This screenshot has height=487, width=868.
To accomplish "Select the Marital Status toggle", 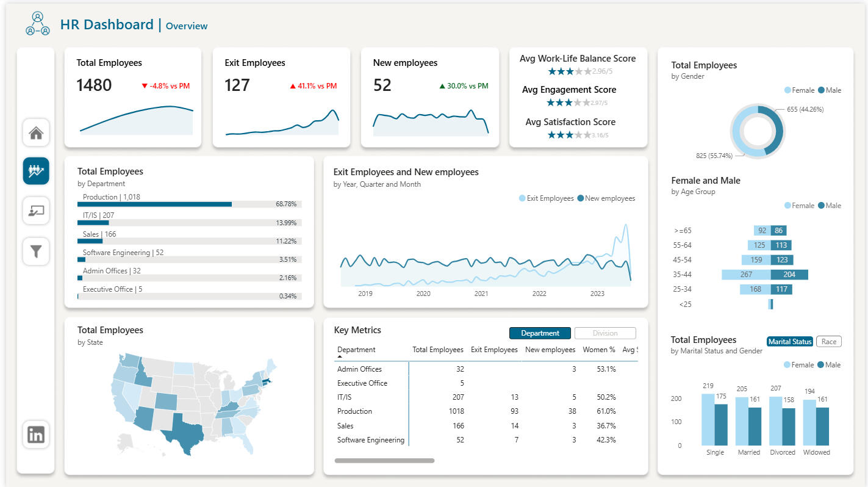I will pos(789,342).
